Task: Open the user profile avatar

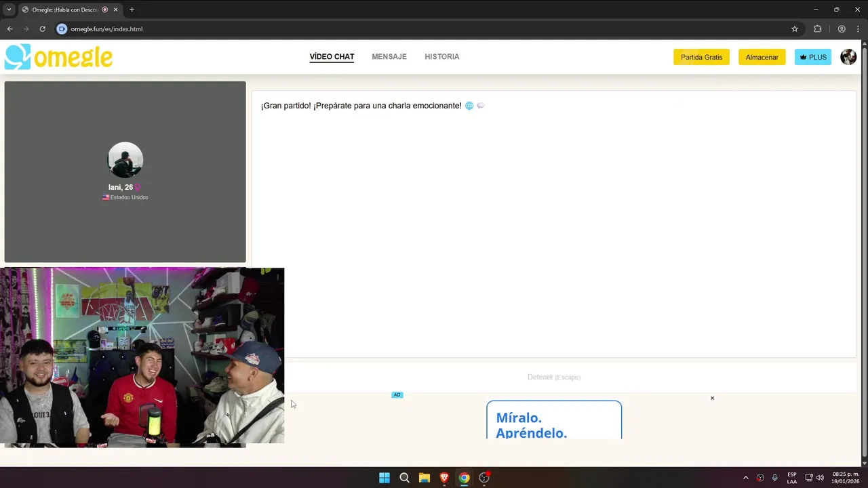Action: coord(848,57)
